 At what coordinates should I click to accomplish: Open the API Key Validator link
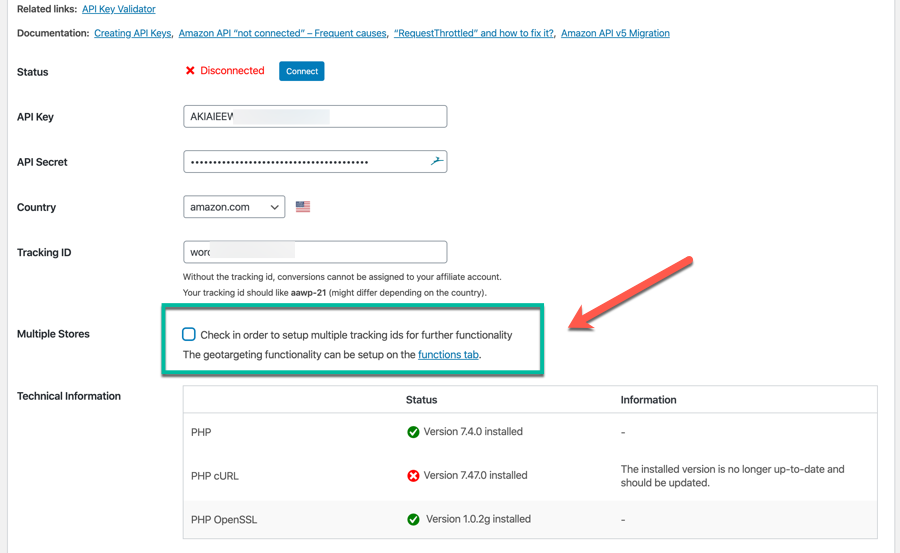tap(119, 9)
